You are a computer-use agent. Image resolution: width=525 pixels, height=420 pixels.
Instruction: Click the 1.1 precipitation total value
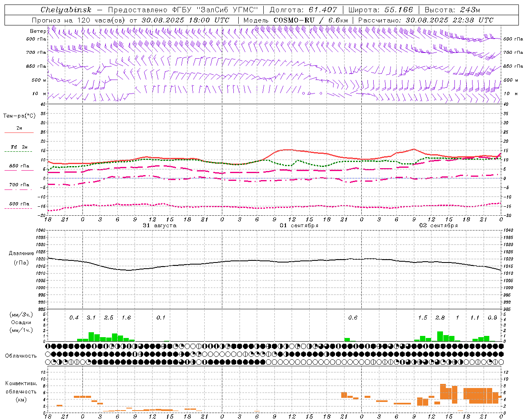(x=475, y=318)
